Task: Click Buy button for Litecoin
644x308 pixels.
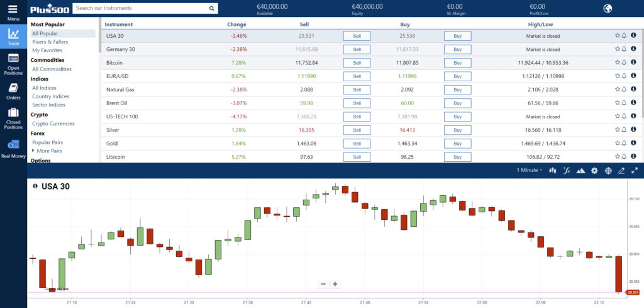Action: coord(458,157)
